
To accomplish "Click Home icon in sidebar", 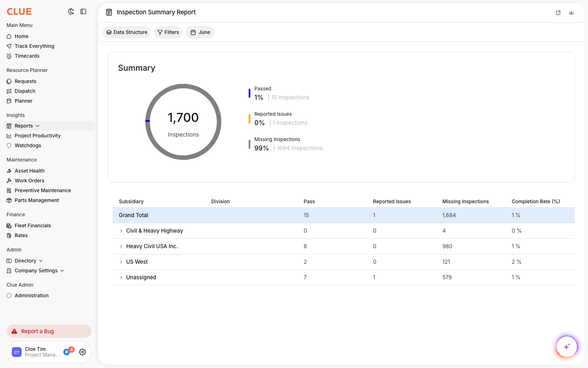I will 9,36.
